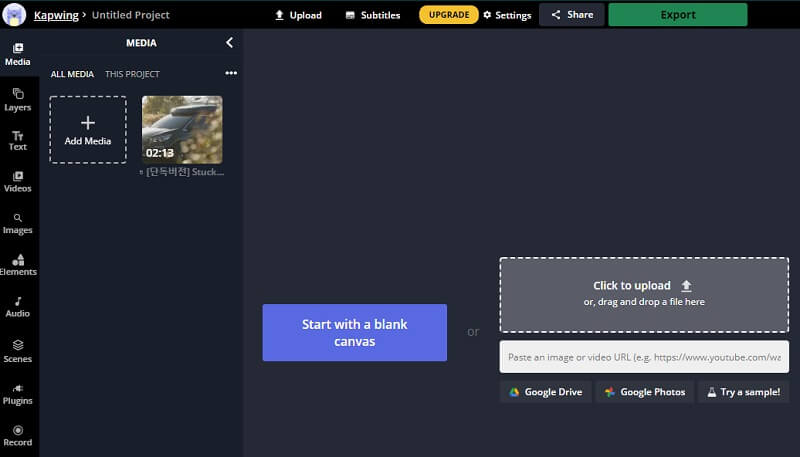Image resolution: width=800 pixels, height=457 pixels.
Task: Open the Audio panel
Action: click(x=18, y=306)
